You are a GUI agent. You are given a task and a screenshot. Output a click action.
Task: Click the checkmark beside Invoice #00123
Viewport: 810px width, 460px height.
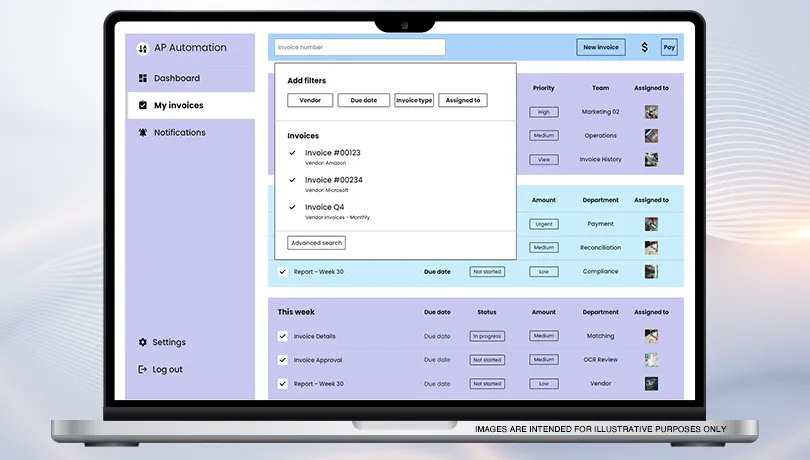pos(292,153)
